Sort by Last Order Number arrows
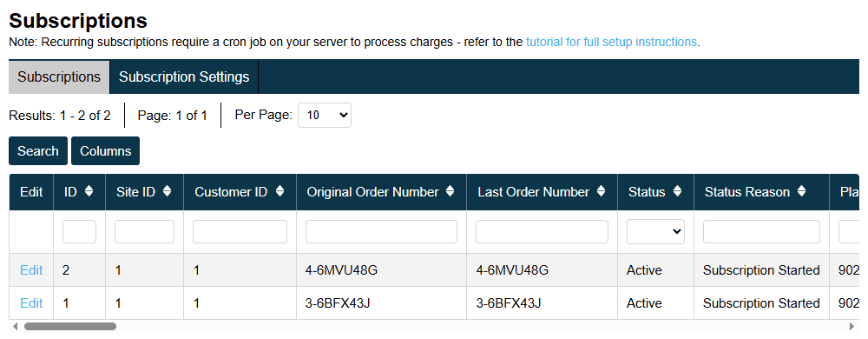Image resolution: width=868 pixels, height=339 pixels. pos(601,192)
